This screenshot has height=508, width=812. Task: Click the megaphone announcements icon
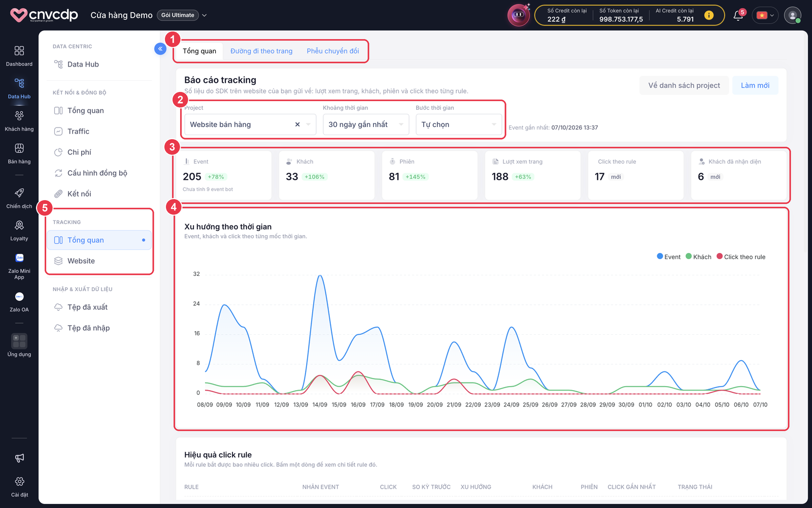[19, 458]
